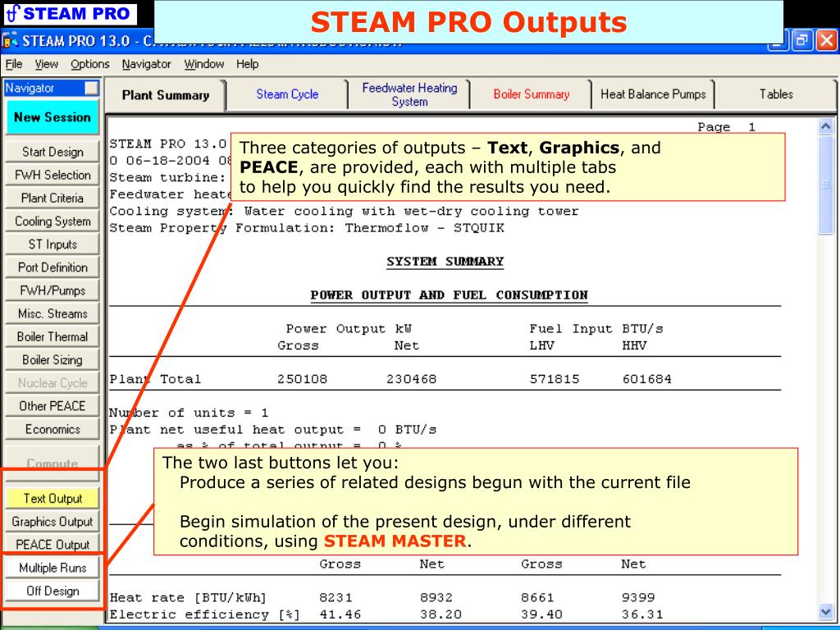Open the Feedwater Heating System tab
The image size is (840, 630).
click(409, 95)
